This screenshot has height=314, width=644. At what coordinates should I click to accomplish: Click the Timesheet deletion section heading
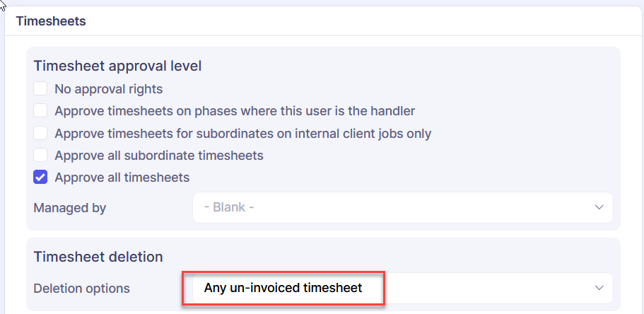pyautogui.click(x=98, y=256)
